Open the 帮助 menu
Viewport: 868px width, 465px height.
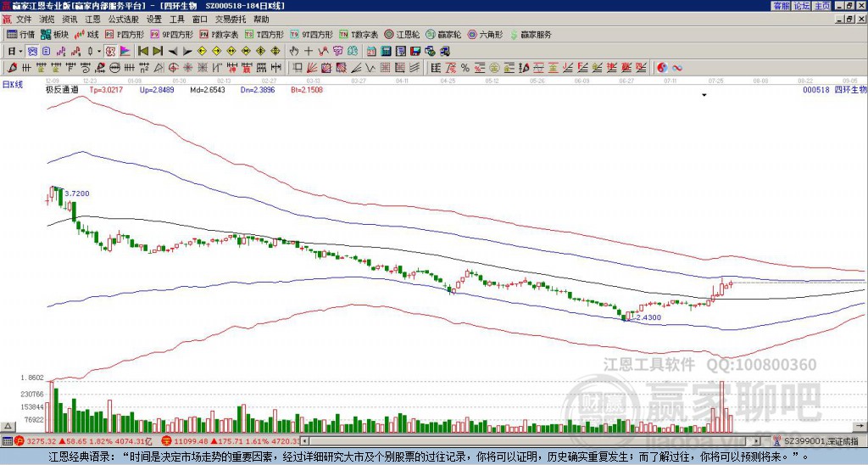pos(261,20)
